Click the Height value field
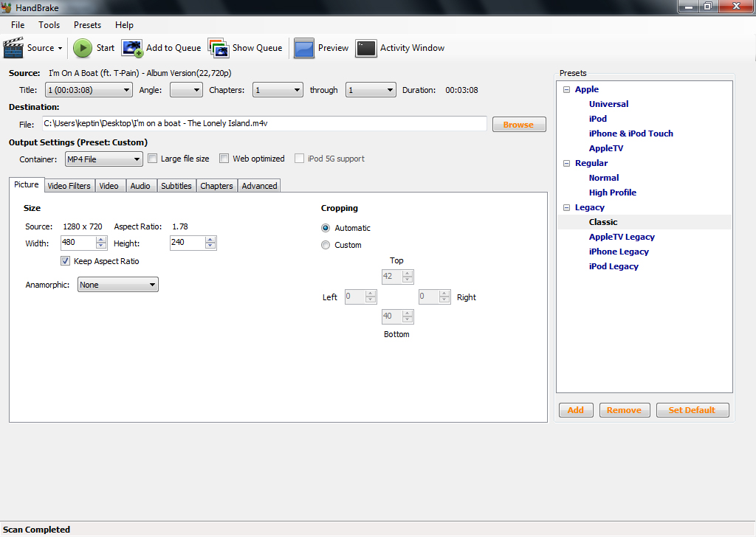Viewport: 756px width, 537px height. 187,242
